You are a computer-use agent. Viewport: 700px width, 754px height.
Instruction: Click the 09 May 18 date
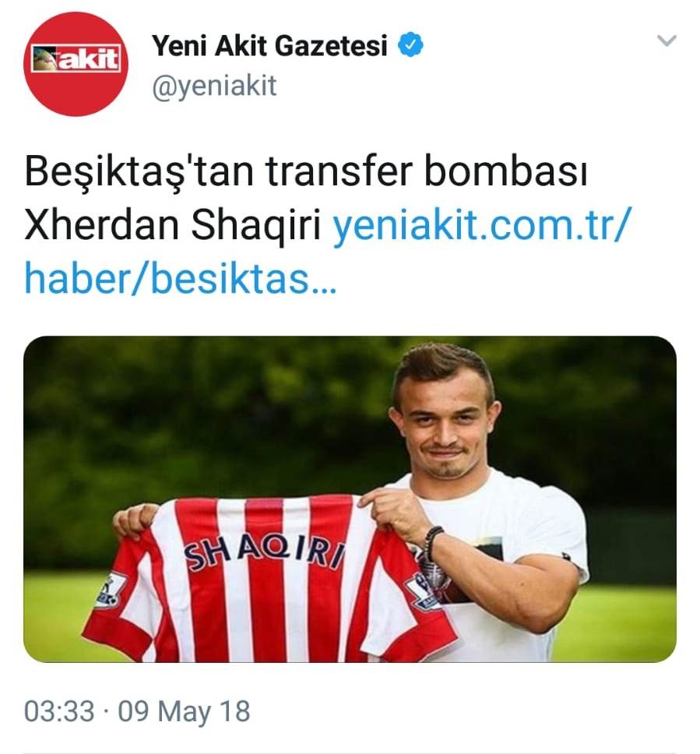[x=184, y=712]
